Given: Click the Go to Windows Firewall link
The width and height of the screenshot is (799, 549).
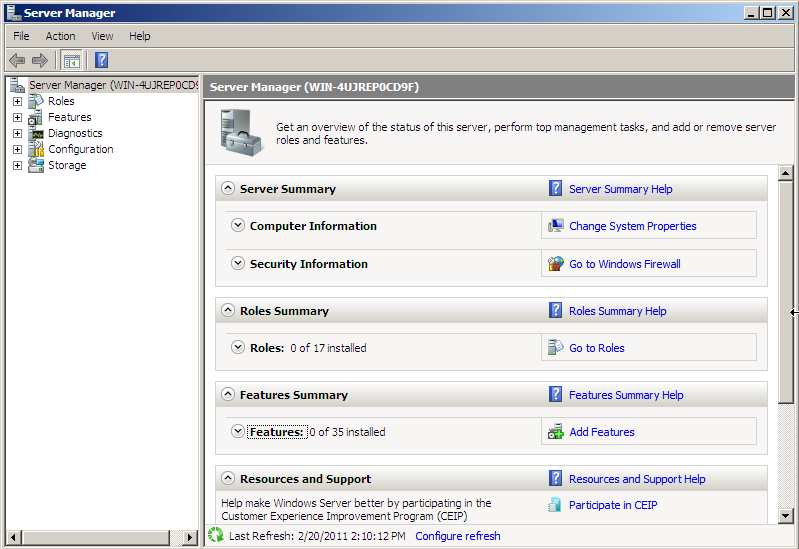Looking at the screenshot, I should pos(624,264).
